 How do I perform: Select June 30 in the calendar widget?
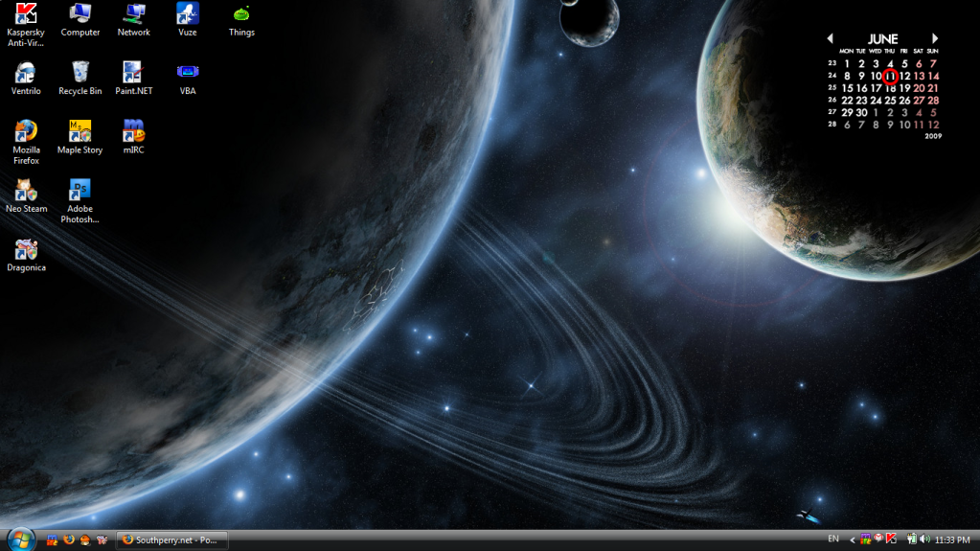coord(861,112)
